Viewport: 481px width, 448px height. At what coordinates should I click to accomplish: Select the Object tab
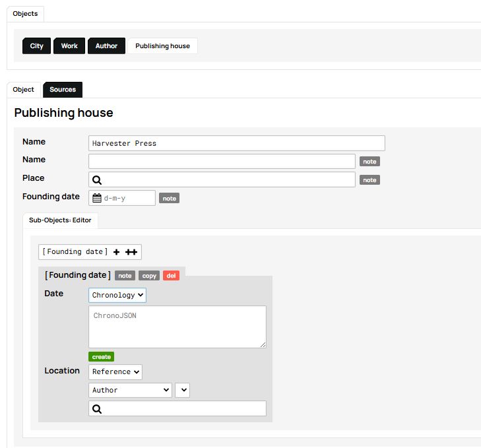[x=24, y=90]
